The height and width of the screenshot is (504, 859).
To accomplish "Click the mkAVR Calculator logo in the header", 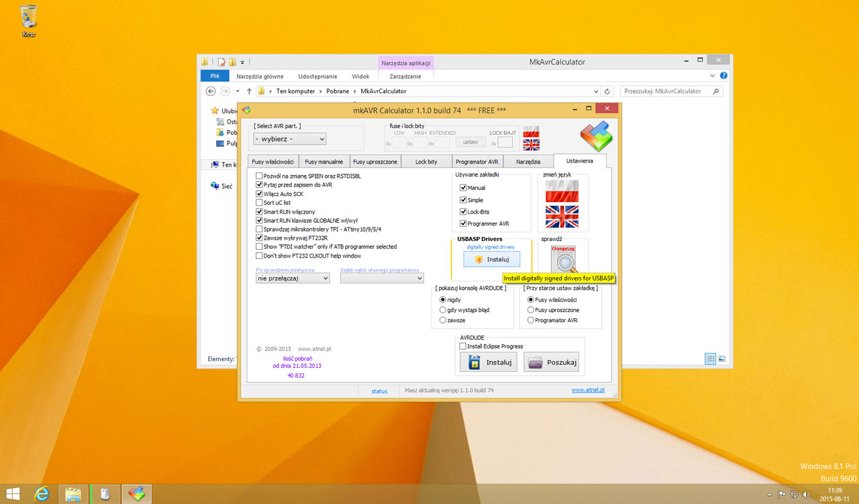I will pyautogui.click(x=597, y=136).
